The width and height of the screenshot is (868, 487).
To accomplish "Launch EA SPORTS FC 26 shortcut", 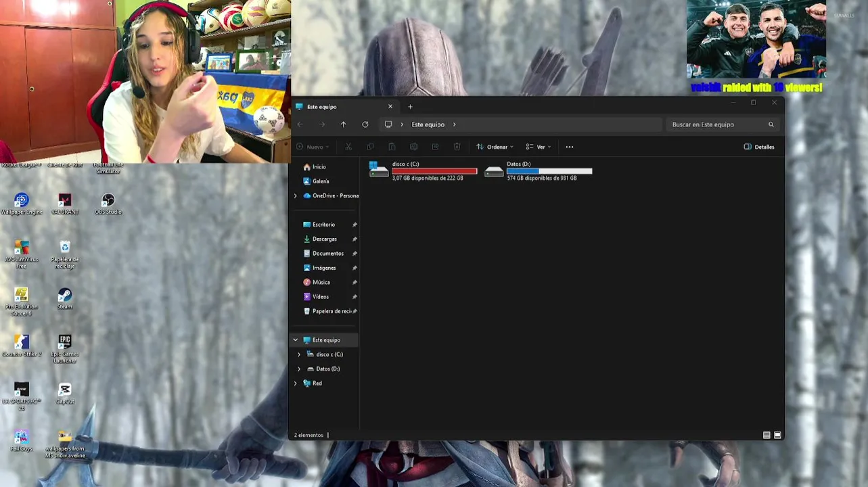I will click(22, 396).
